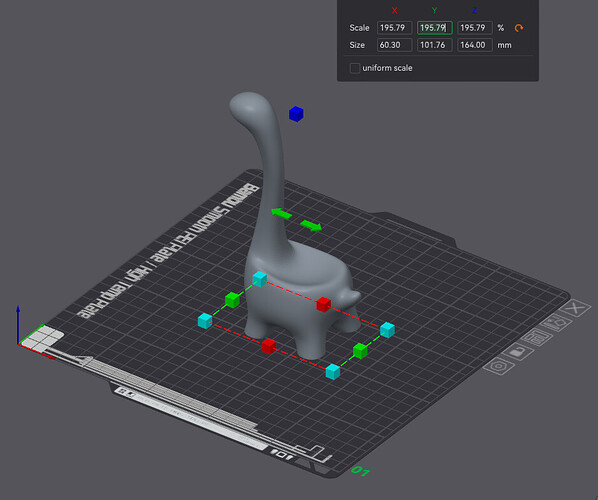Select the red X handle by the front leg
The width and height of the screenshot is (598, 500).
pos(269,346)
